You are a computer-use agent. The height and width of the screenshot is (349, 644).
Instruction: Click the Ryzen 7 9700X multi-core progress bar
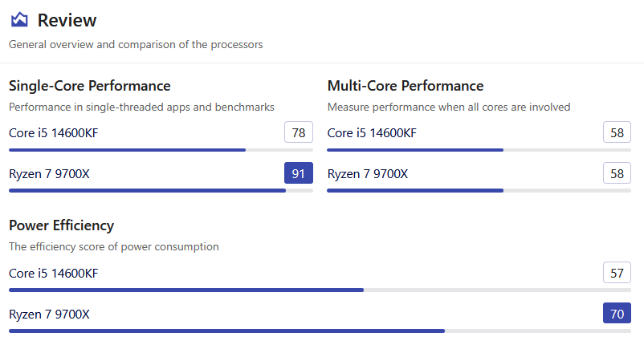(479, 191)
